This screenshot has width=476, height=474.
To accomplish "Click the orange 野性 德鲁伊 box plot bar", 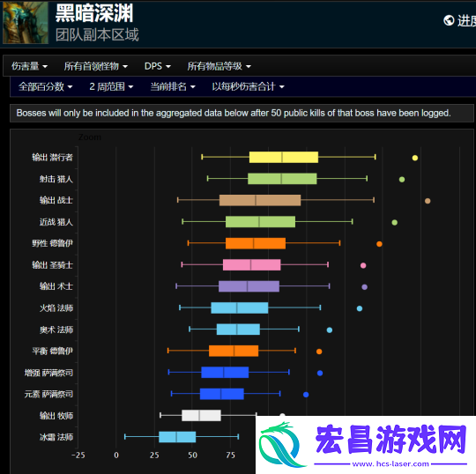I will pyautogui.click(x=256, y=243).
